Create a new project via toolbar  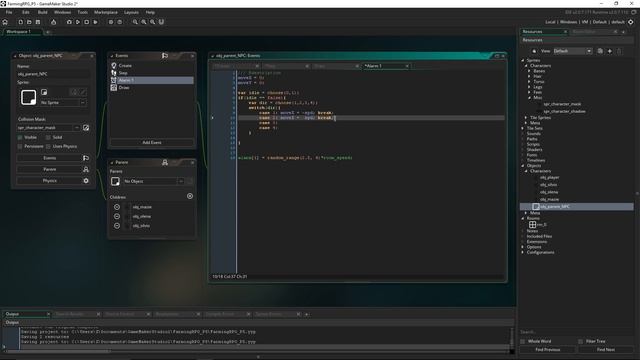(20, 22)
